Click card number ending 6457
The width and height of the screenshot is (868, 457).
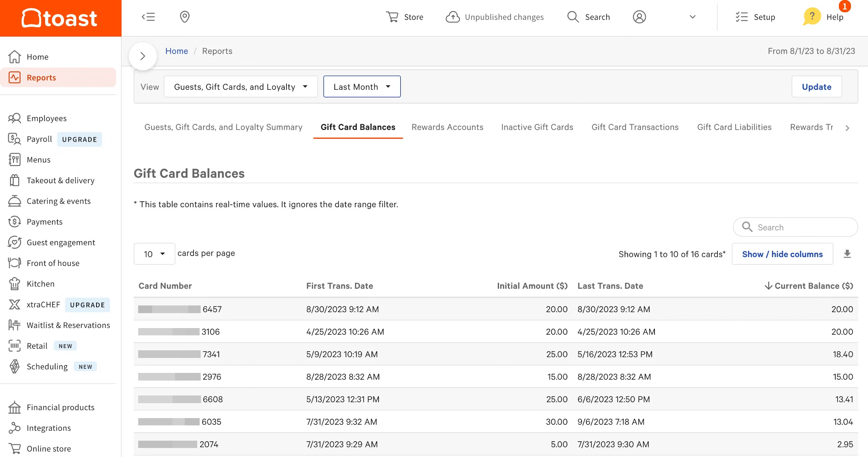tap(180, 309)
